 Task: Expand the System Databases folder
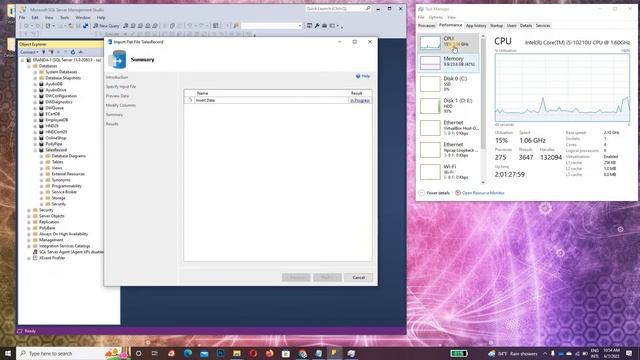[x=35, y=72]
